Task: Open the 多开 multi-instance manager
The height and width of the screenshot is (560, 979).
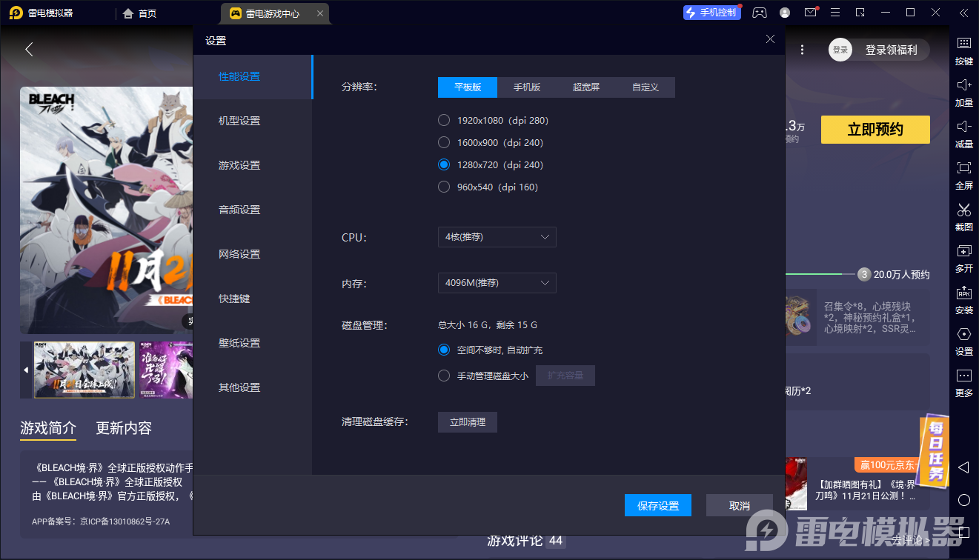Action: pos(963,259)
